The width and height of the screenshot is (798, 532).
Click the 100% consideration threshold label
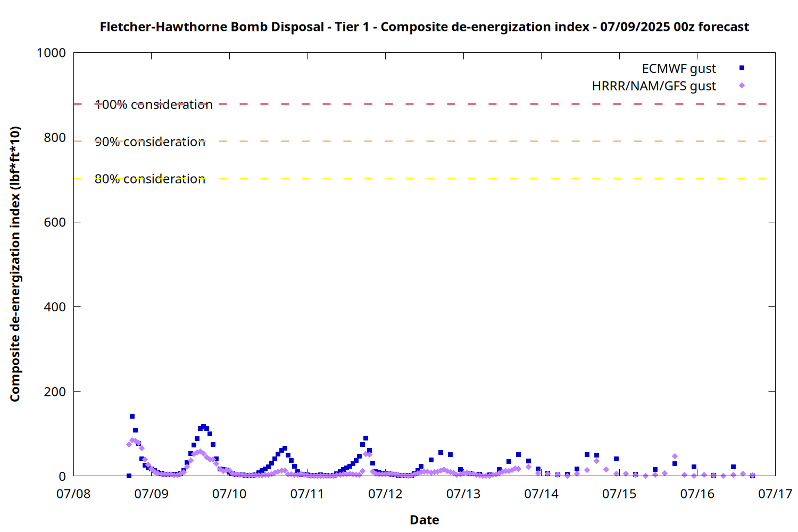[x=154, y=105]
